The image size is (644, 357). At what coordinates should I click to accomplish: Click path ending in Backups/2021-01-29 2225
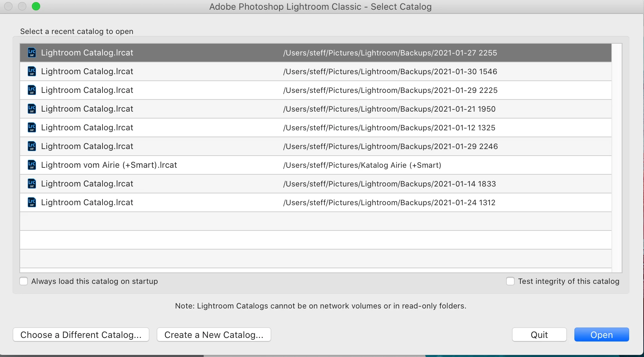pos(390,90)
